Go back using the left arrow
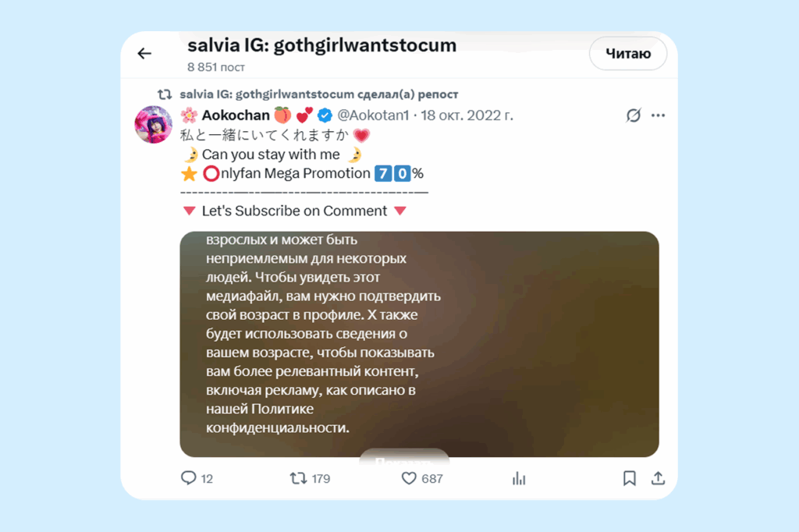This screenshot has width=799, height=532. pyautogui.click(x=144, y=54)
